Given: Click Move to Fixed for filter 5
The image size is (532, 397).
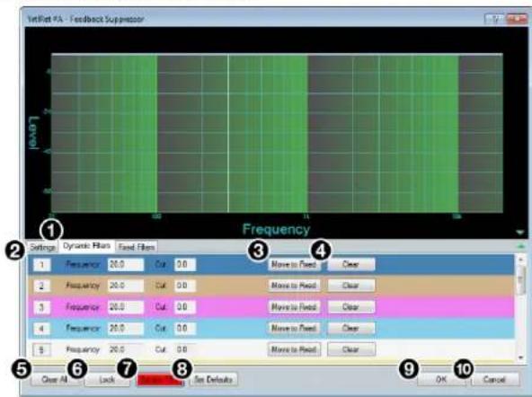Looking at the screenshot, I should tap(294, 349).
